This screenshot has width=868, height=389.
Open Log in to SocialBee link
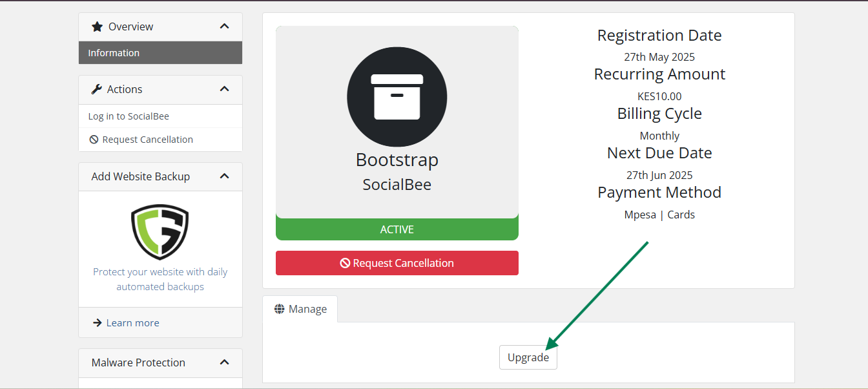coord(129,116)
